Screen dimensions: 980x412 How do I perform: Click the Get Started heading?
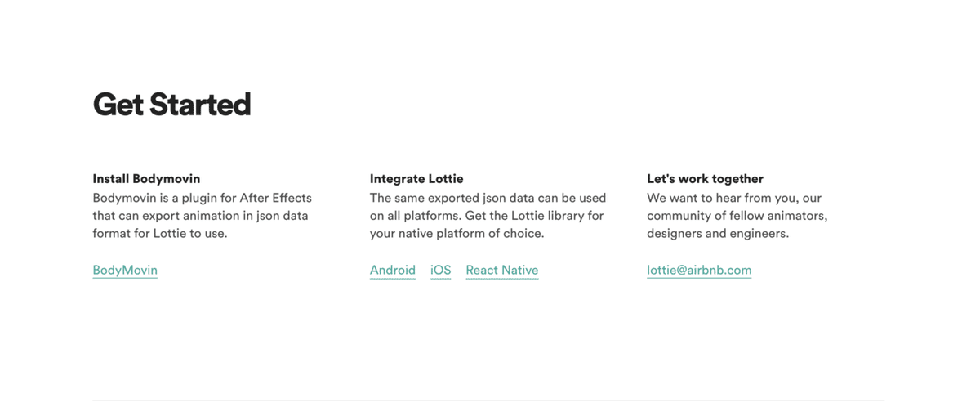click(171, 105)
